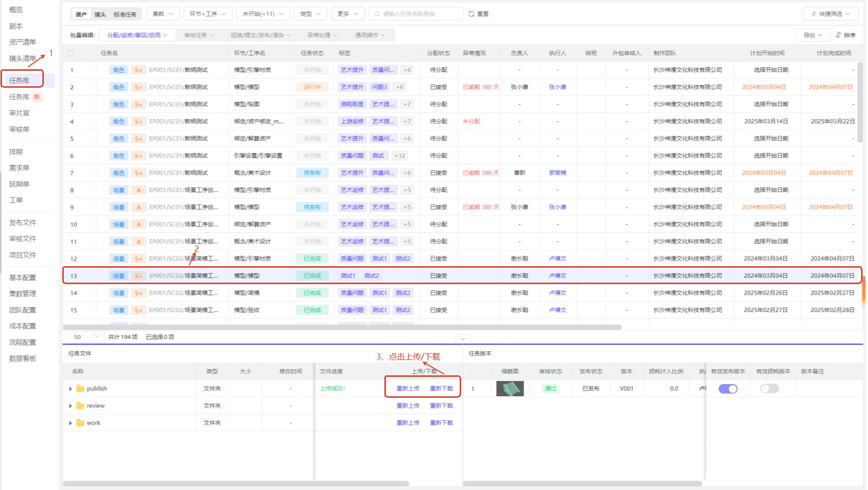Click the 重置 refresh icon
The width and height of the screenshot is (868, 490).
click(471, 14)
